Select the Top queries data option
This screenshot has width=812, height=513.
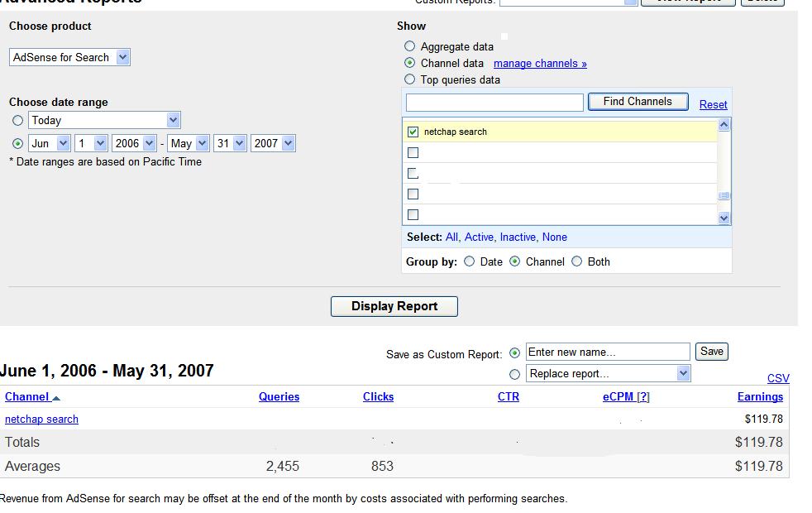point(409,79)
